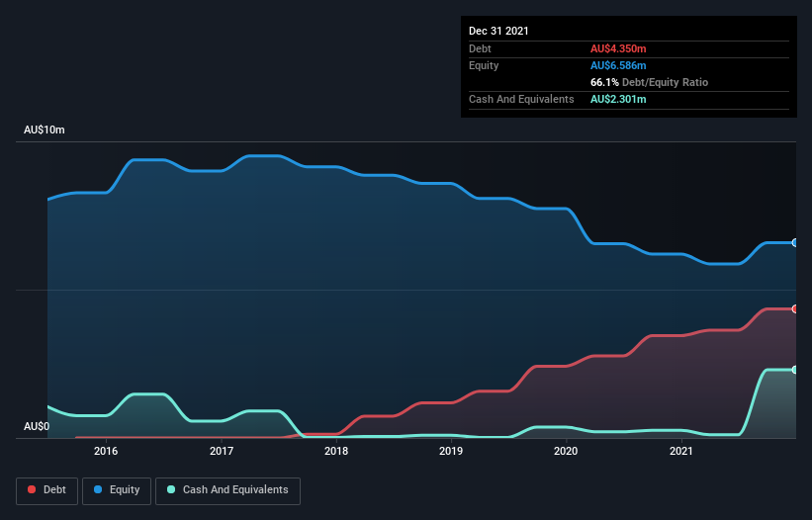Click the 2021 x-axis label
Screen dimensions: 812x520
(681, 451)
